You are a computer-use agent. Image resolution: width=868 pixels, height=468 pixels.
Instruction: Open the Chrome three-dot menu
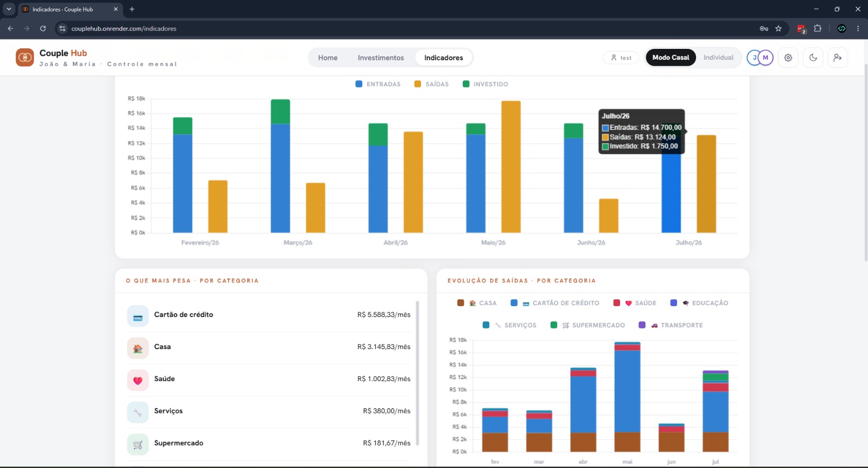tap(858, 28)
